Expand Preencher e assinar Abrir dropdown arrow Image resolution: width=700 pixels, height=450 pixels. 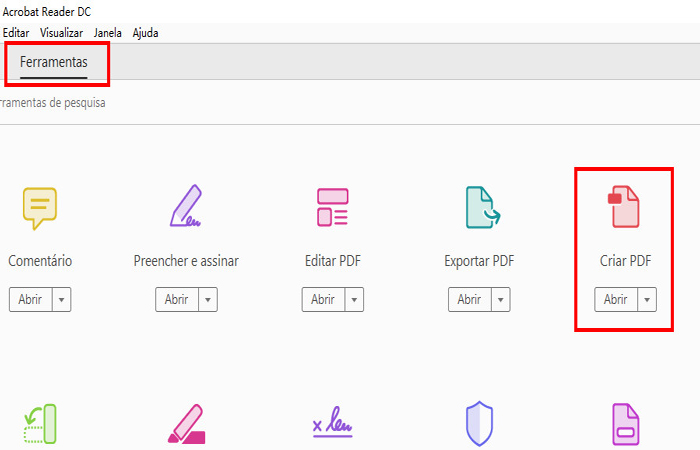(208, 300)
